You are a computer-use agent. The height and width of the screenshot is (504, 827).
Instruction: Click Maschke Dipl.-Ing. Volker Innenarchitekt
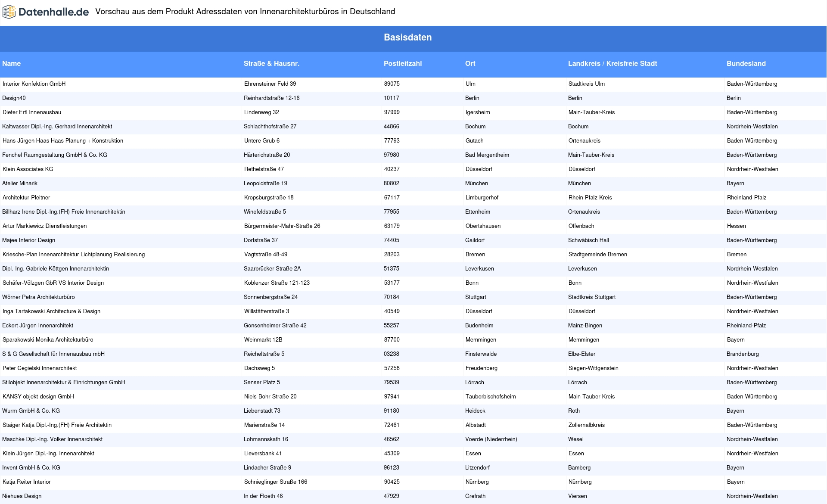(x=52, y=439)
